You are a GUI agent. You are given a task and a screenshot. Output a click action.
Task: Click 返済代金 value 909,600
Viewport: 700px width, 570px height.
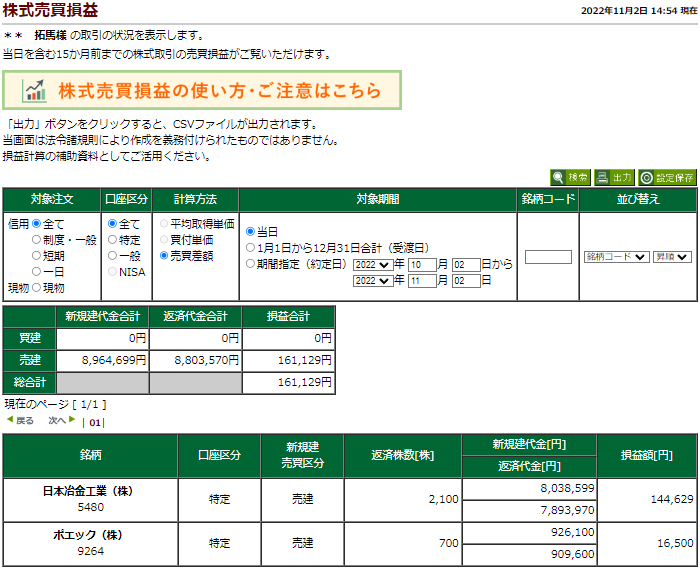pos(573,554)
